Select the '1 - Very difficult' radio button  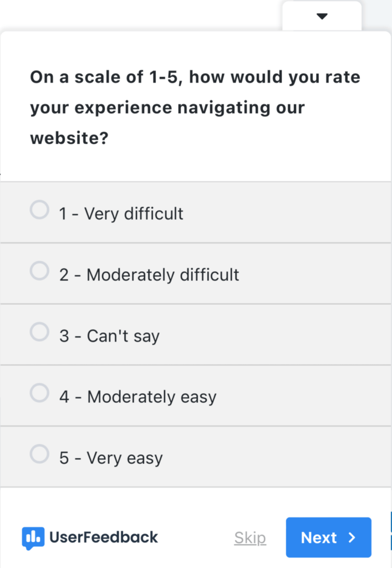39,210
